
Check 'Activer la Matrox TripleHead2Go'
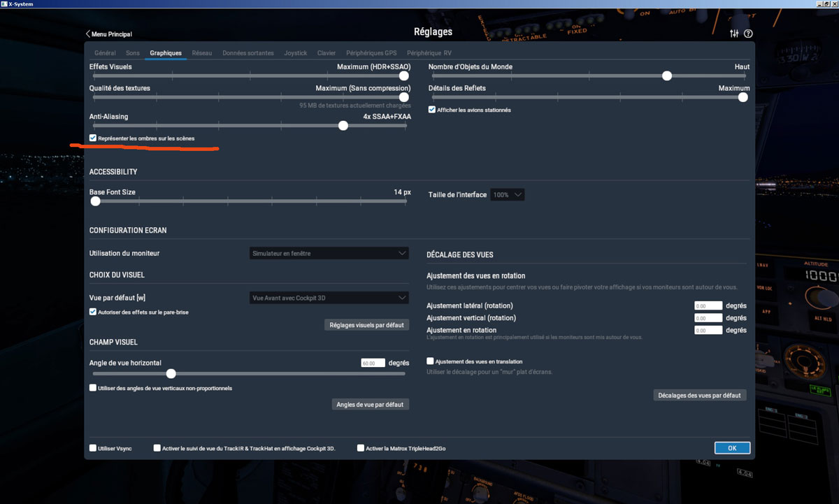361,447
